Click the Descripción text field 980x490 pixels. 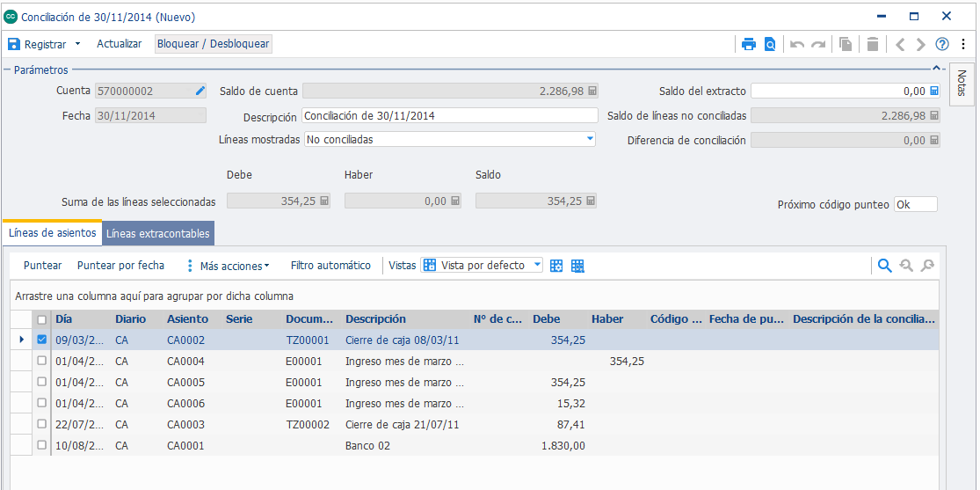tap(450, 116)
